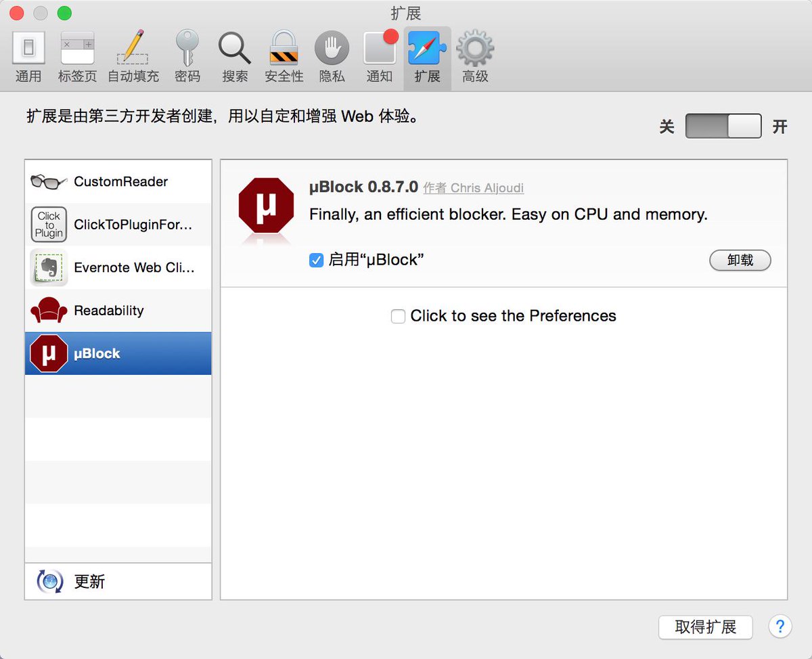Select CustomReader in the extensions list
812x659 pixels.
pyautogui.click(x=118, y=181)
